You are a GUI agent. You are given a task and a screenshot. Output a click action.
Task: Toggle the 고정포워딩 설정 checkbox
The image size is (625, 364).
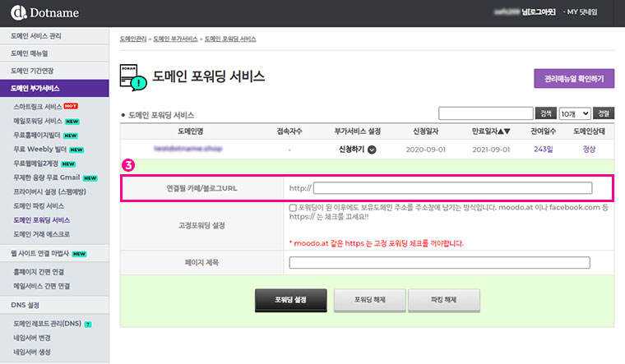tap(294, 209)
